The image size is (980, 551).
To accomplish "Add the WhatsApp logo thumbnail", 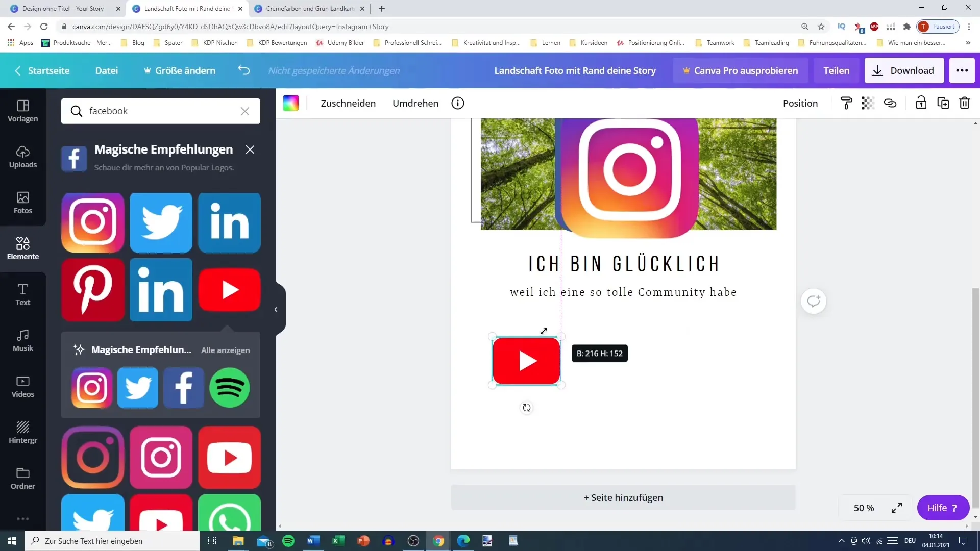I will (x=229, y=513).
